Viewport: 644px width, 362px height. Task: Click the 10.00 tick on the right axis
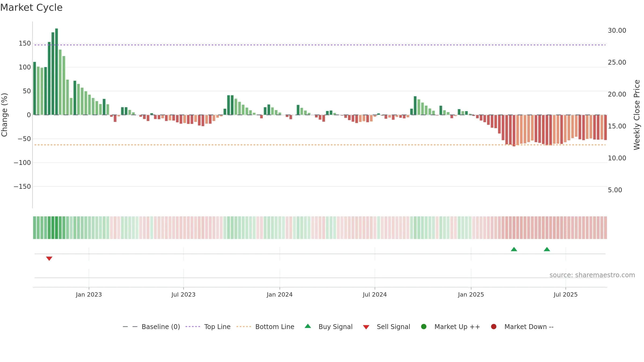tap(617, 158)
